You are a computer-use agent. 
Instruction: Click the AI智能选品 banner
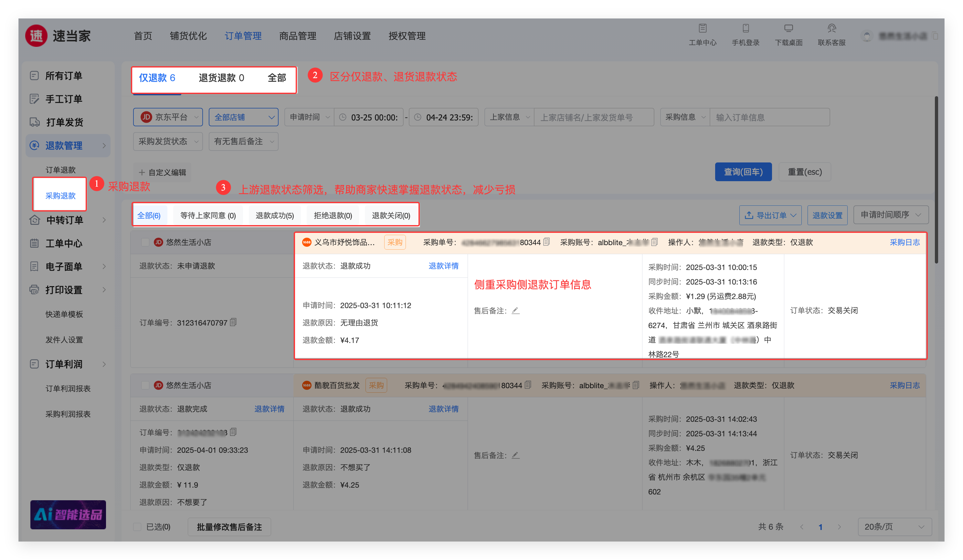[68, 514]
